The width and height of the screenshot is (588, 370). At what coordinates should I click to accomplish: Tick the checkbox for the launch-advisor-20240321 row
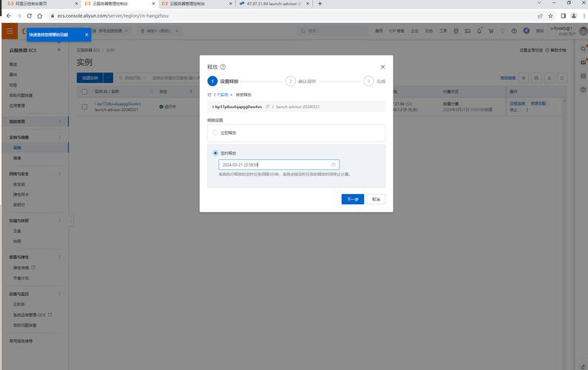84,107
